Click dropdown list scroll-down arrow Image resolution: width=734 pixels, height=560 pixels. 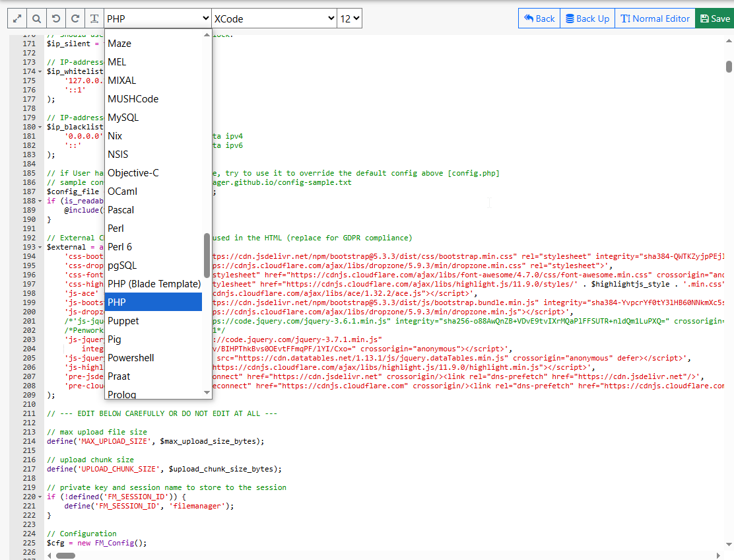tap(207, 392)
